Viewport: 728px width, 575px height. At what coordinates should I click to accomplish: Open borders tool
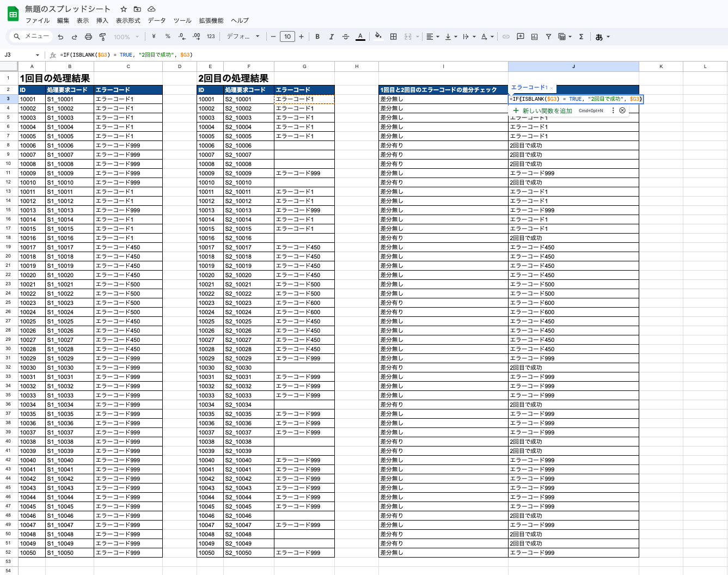pyautogui.click(x=393, y=36)
